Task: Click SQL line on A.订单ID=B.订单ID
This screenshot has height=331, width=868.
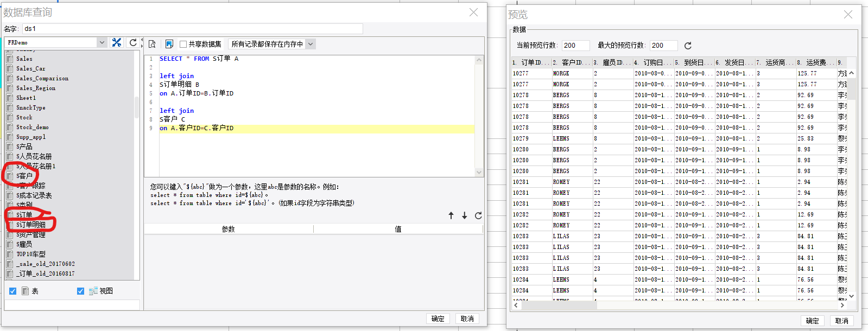Action: tap(197, 93)
